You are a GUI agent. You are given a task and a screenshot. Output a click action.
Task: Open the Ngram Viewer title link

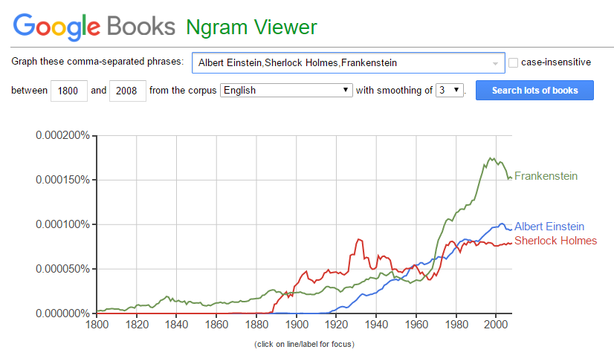point(251,27)
